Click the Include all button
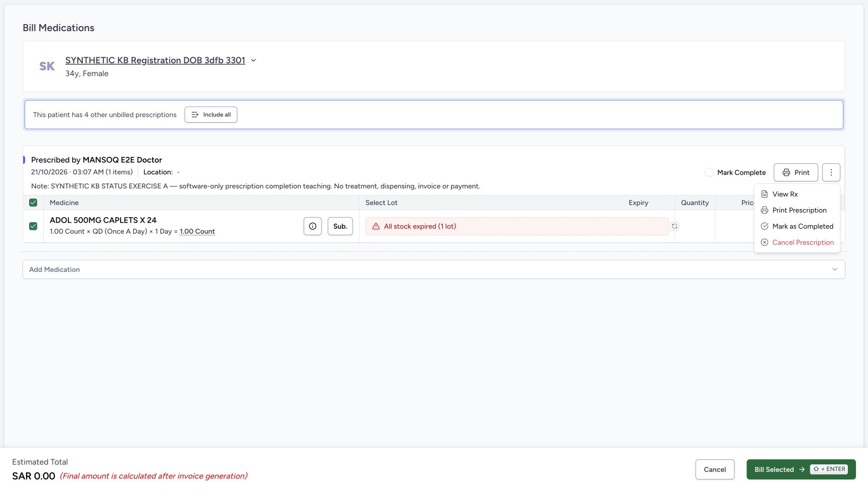The height and width of the screenshot is (491, 868). 211,115
